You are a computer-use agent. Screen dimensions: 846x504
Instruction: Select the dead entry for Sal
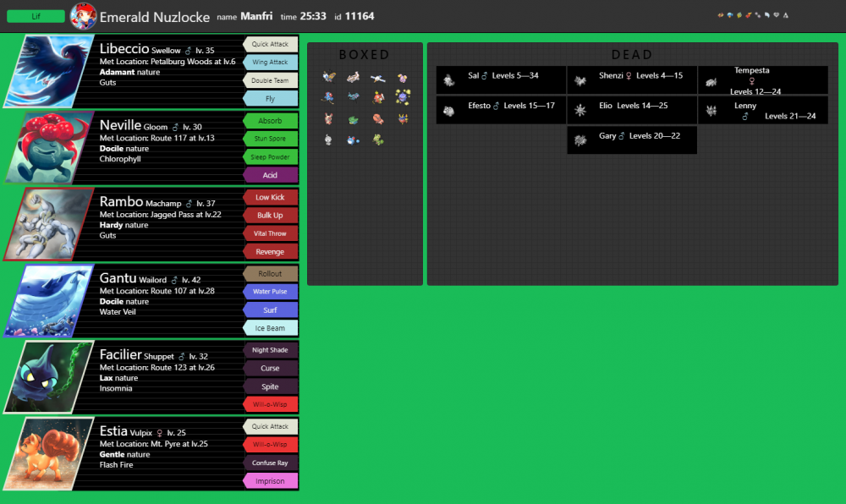500,79
